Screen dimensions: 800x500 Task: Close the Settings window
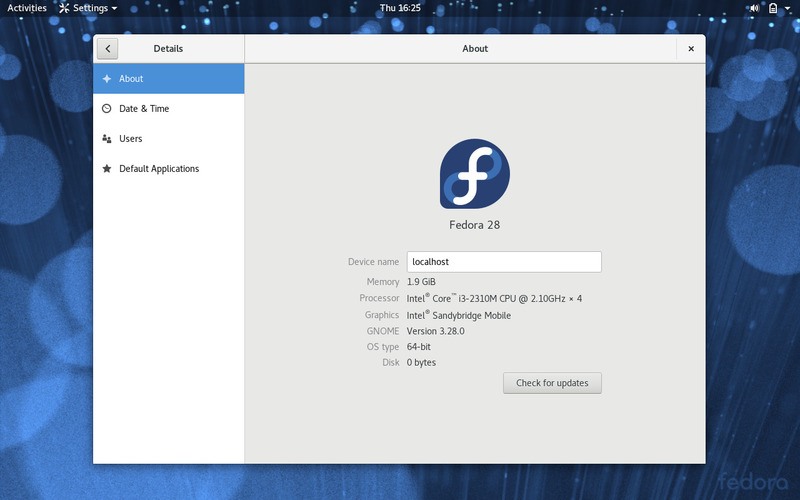[x=691, y=49]
